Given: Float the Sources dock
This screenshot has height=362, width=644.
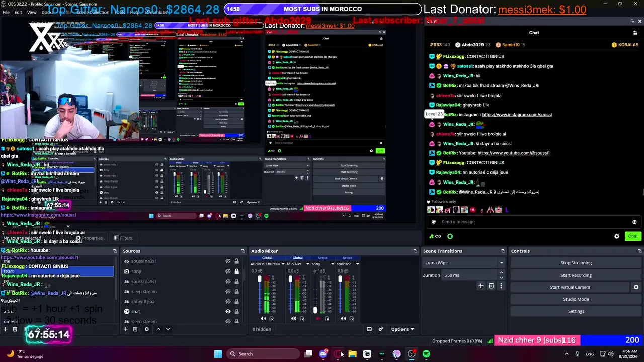Looking at the screenshot, I should click(x=243, y=251).
